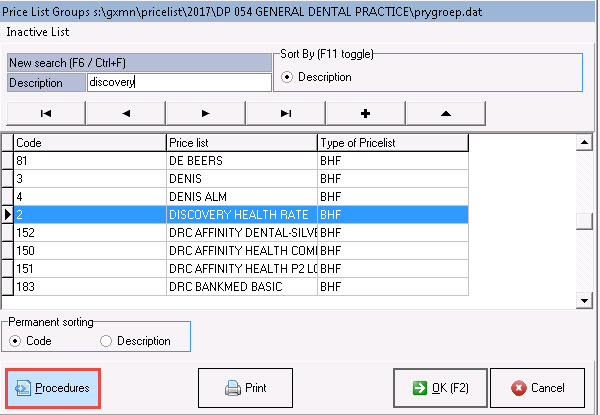
Task: Jump to last record button
Action: point(286,113)
